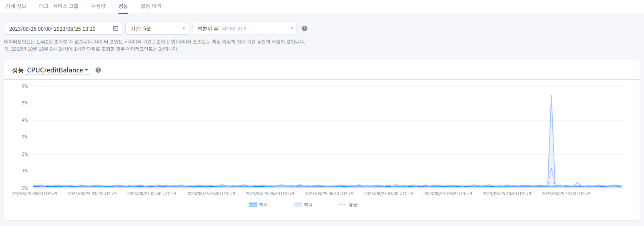Click help icon next to percentile field

coord(305,28)
